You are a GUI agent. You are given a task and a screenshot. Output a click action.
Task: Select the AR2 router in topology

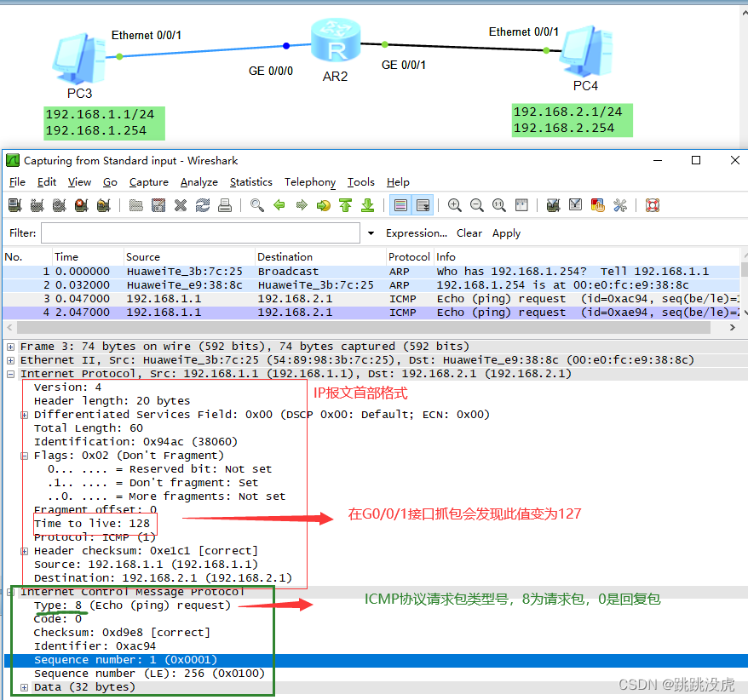tap(336, 42)
